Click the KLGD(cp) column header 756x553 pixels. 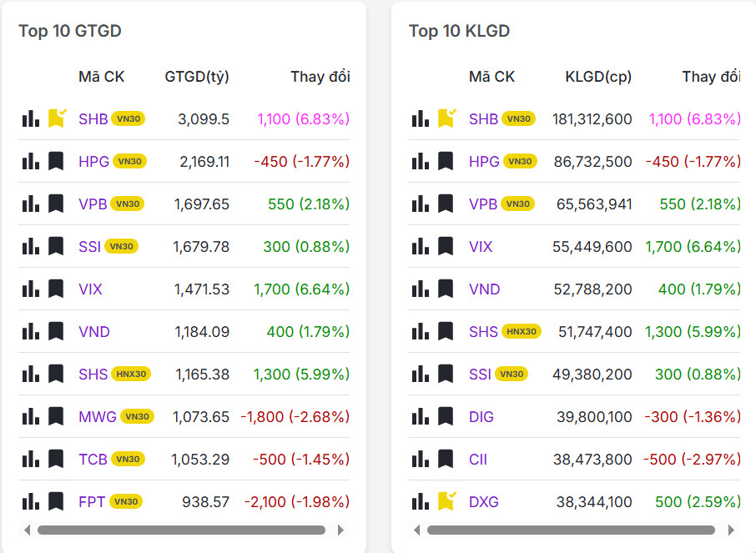598,77
